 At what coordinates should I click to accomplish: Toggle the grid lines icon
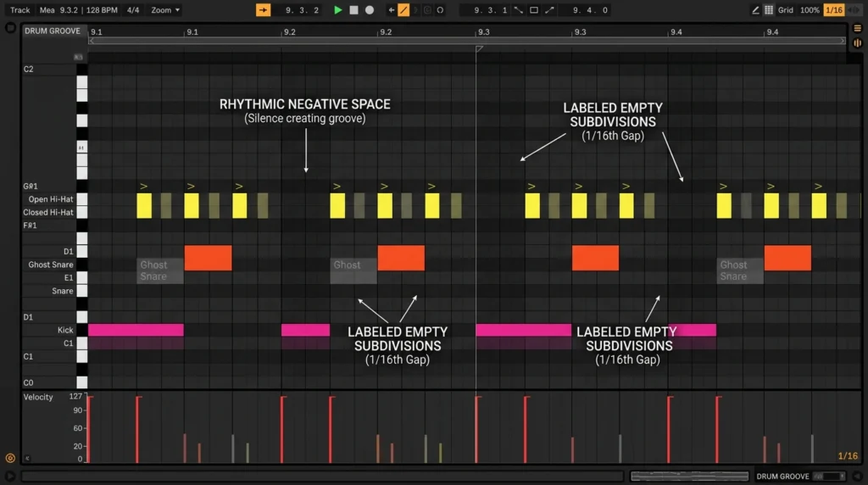(769, 10)
